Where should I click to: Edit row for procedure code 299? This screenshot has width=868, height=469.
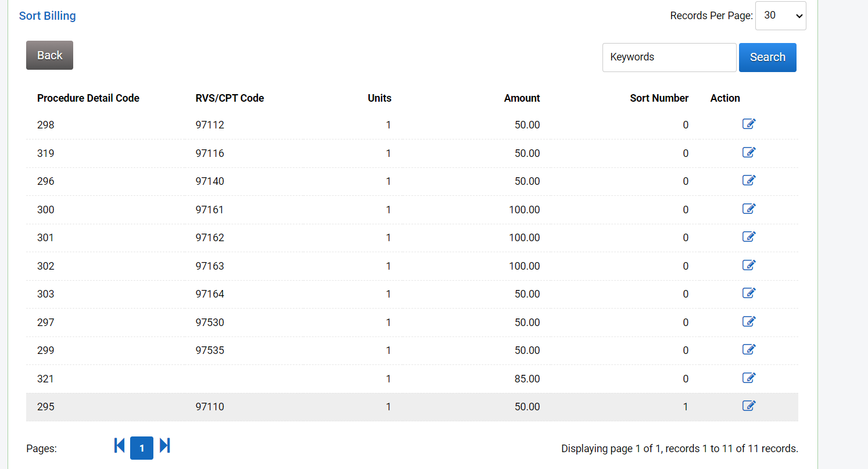point(749,349)
